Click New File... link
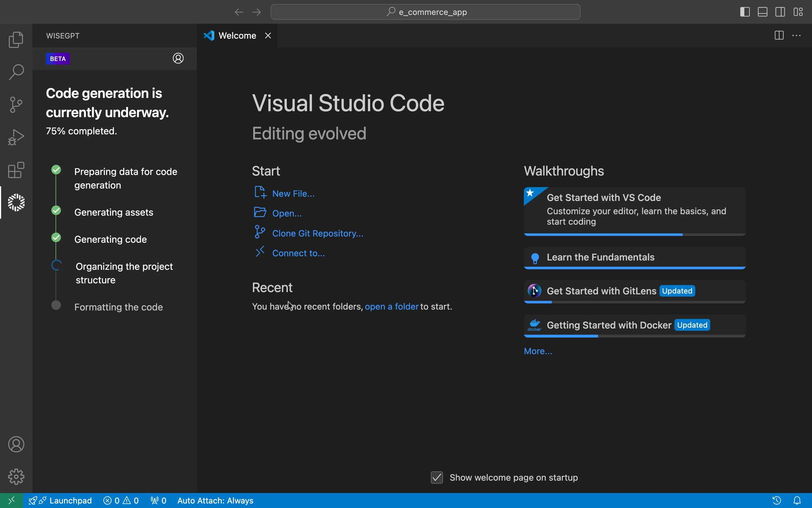This screenshot has width=812, height=508. tap(293, 194)
